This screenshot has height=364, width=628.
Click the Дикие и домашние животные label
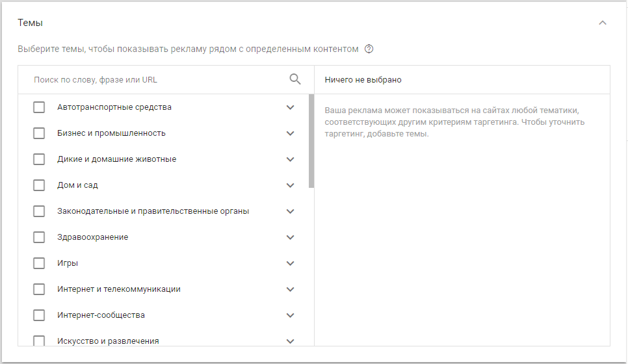coord(116,159)
